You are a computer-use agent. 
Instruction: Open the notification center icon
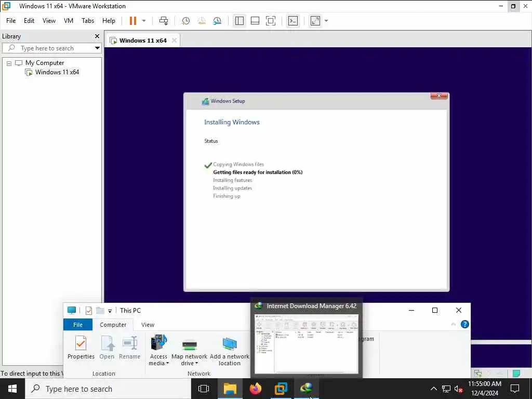pyautogui.click(x=515, y=389)
